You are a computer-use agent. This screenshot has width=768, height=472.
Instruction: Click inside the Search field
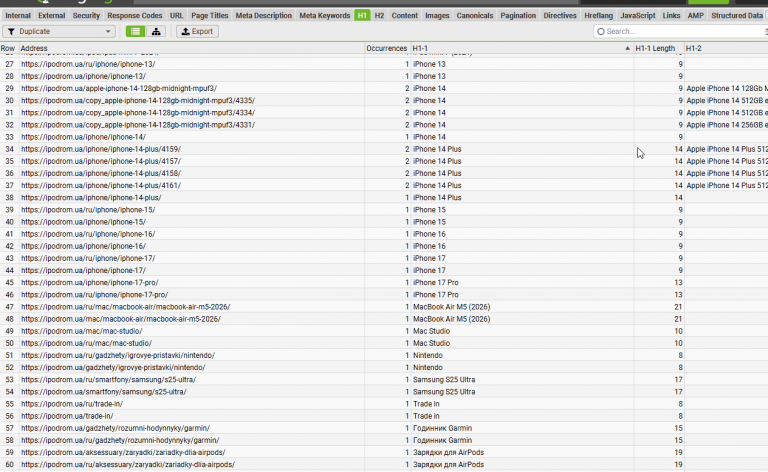(681, 31)
